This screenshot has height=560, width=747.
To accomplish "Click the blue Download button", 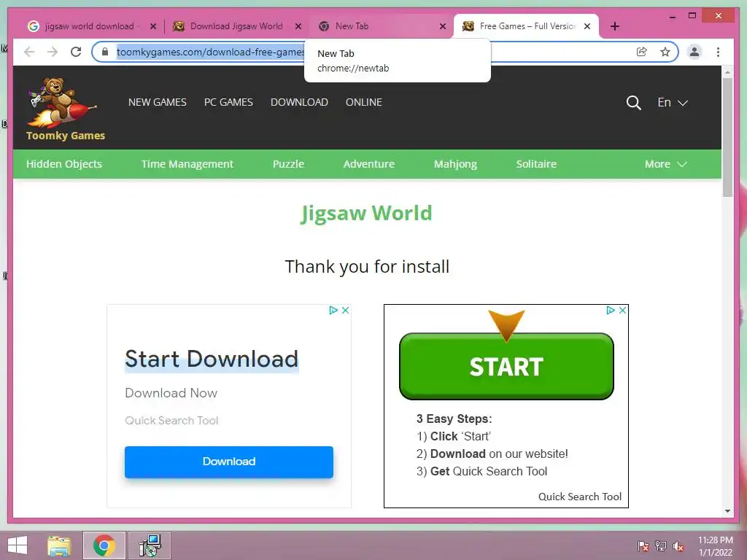I will [x=228, y=462].
